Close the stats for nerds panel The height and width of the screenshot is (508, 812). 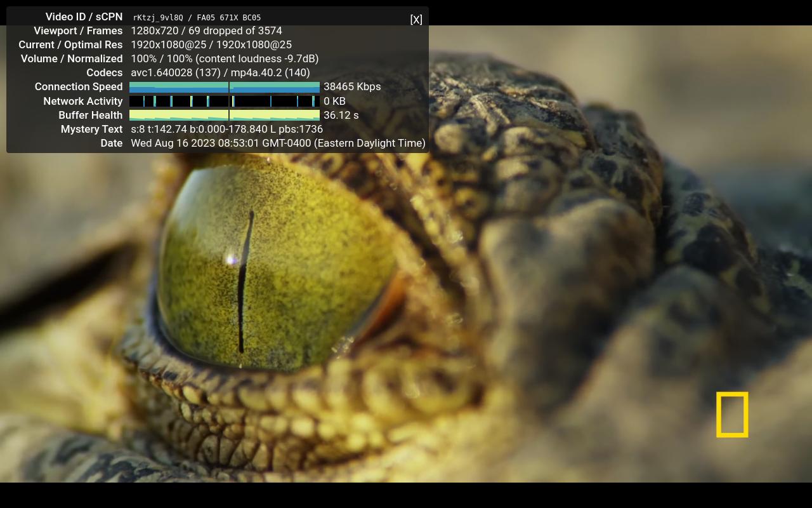coord(416,19)
